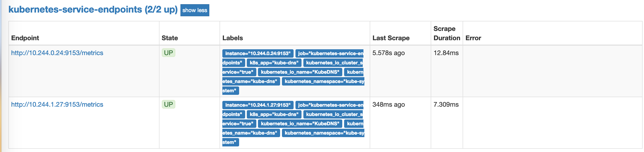Screen dimensions: 644x152
Task: Click the Scrape Duration column header
Action: pos(447,33)
